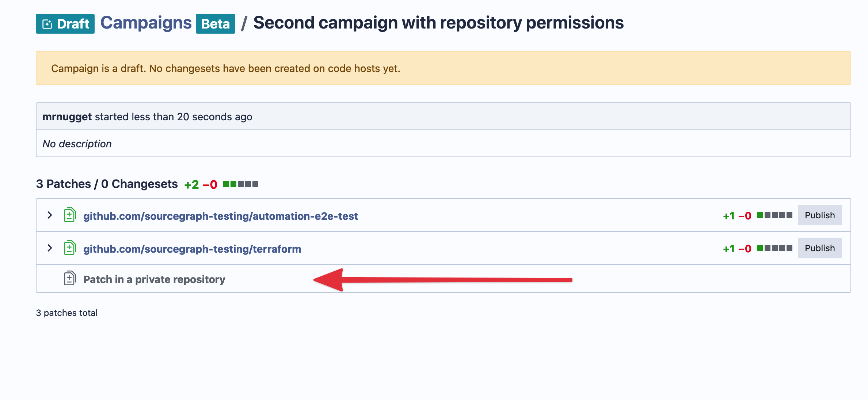Publish the terraform patch
The width and height of the screenshot is (868, 400).
coord(819,248)
